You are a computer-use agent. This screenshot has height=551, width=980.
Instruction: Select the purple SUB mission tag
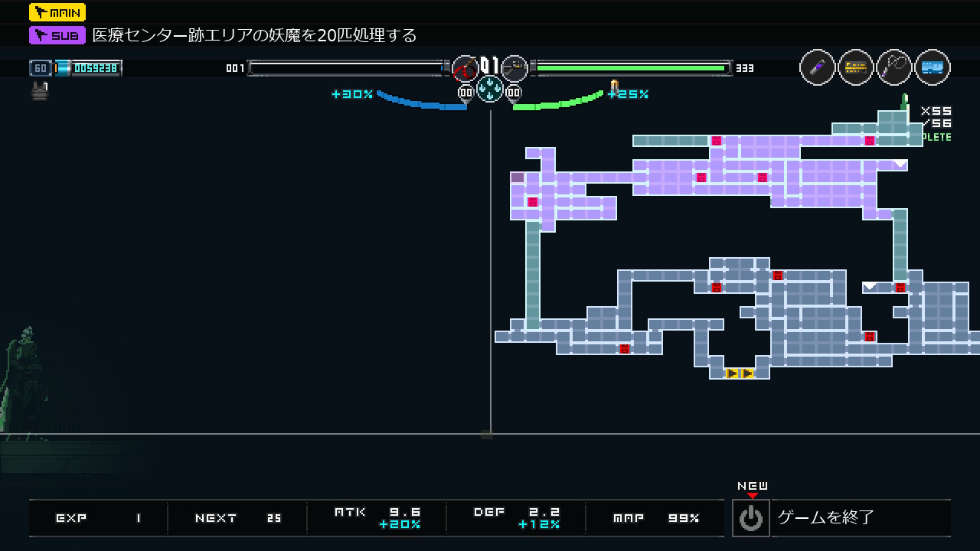point(57,35)
